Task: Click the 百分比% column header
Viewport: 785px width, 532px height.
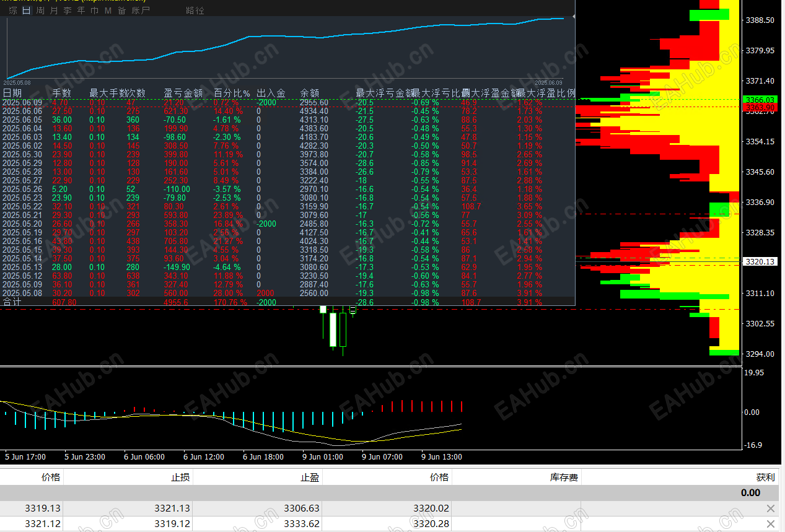Action: 232,93
